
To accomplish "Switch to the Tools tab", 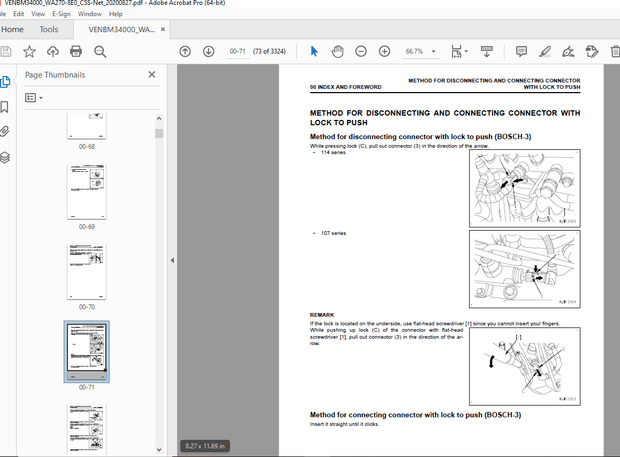I will coord(49,29).
